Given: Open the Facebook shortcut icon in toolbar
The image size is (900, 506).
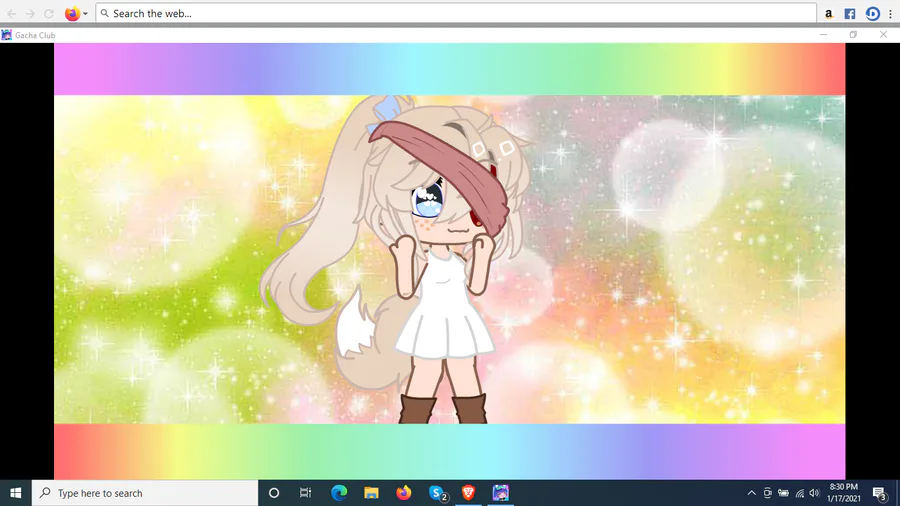Looking at the screenshot, I should tap(850, 14).
